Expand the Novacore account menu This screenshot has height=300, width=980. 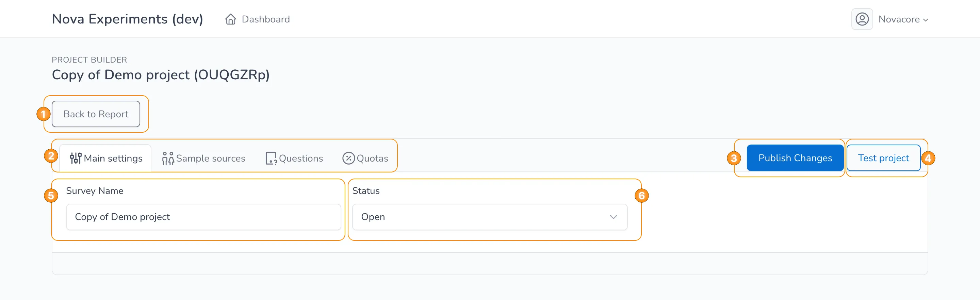(x=903, y=19)
